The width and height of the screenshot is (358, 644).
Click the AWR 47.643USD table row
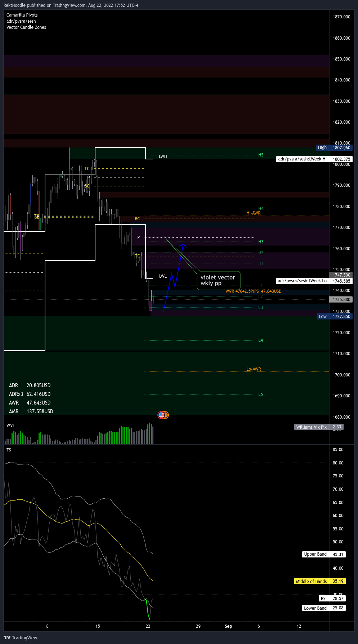point(30,403)
